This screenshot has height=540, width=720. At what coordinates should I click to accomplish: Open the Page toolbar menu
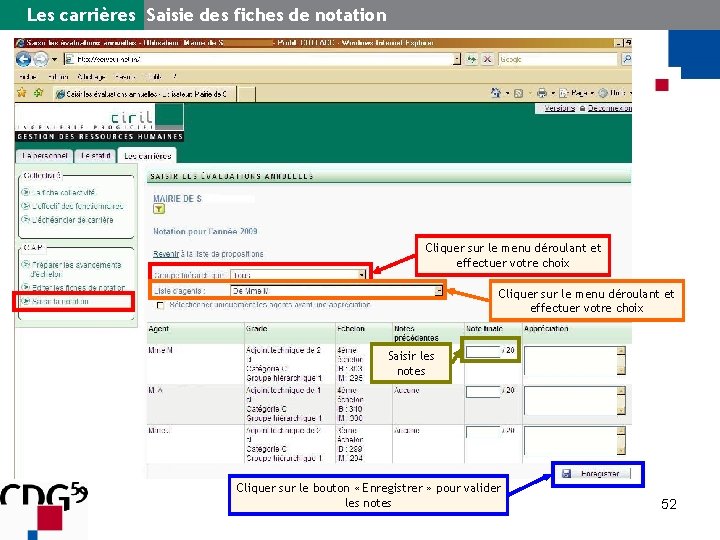click(x=575, y=93)
